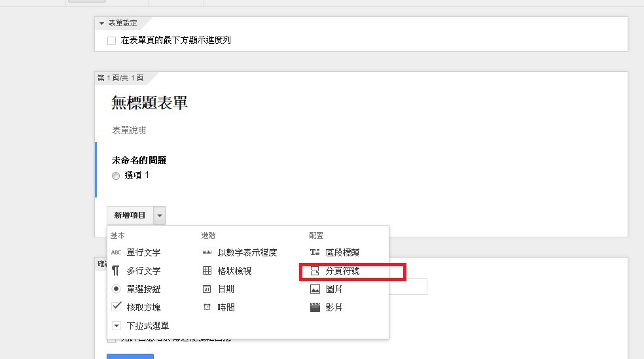This screenshot has width=644, height=359.
Task: Choose 單選按鈕 item type
Action: pos(143,289)
